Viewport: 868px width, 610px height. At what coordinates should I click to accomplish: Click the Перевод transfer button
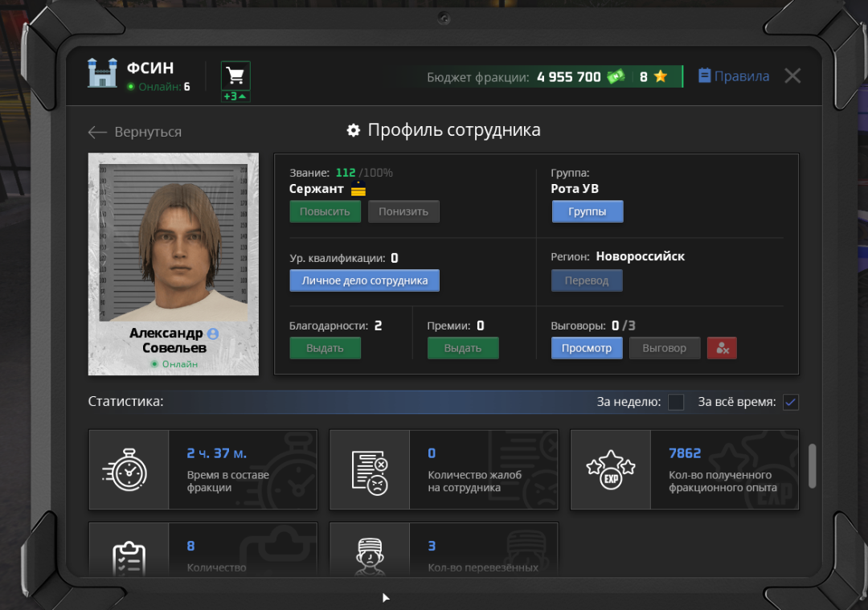click(587, 280)
